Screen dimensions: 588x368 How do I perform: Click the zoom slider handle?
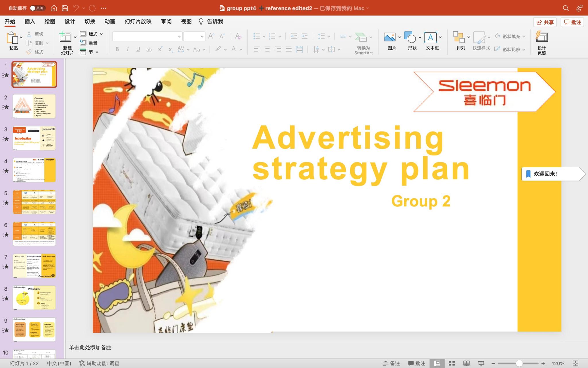point(519,363)
